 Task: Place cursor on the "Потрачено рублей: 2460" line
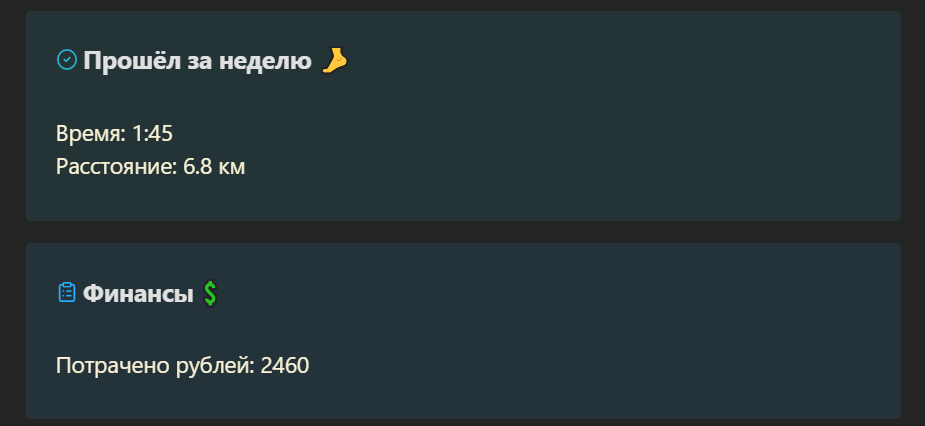(x=182, y=366)
